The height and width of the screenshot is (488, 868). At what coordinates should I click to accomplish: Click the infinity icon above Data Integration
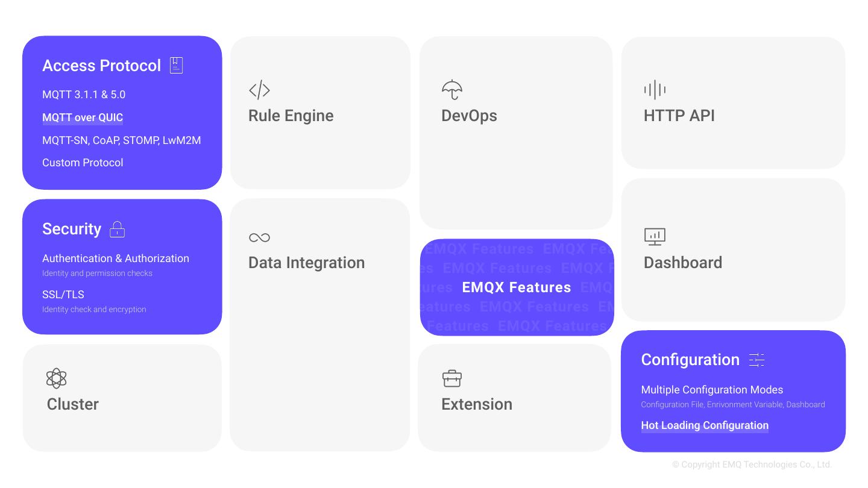pos(259,238)
